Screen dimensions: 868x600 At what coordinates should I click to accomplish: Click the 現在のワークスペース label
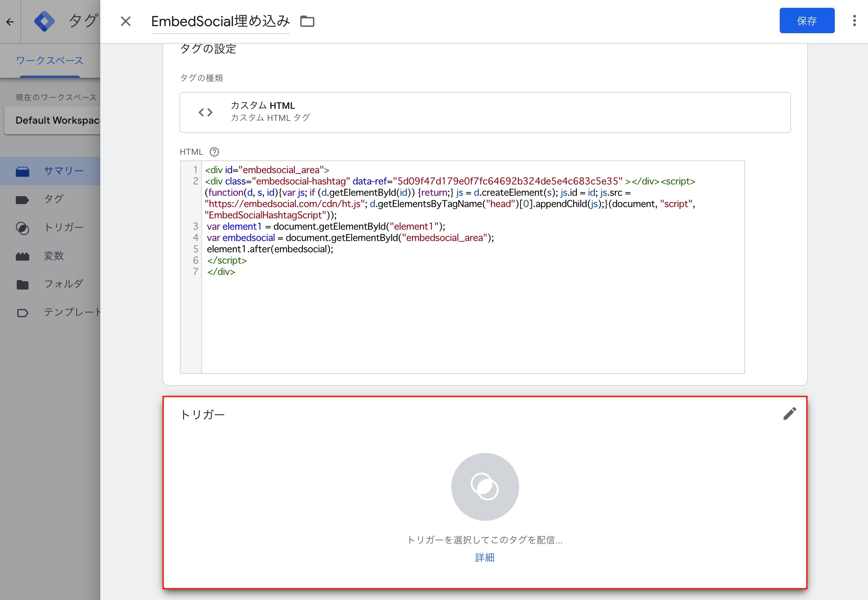[x=56, y=98]
